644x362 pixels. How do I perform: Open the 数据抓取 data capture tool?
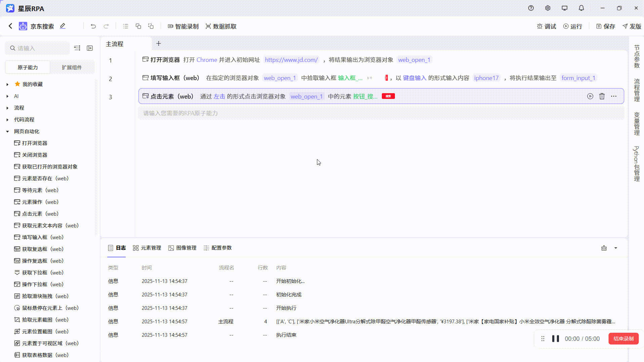pyautogui.click(x=220, y=26)
